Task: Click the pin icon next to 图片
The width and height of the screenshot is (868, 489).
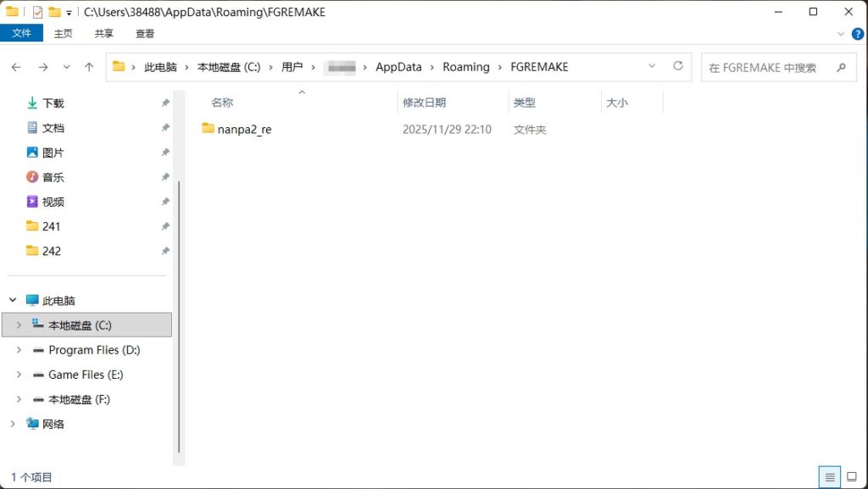Action: (x=165, y=152)
